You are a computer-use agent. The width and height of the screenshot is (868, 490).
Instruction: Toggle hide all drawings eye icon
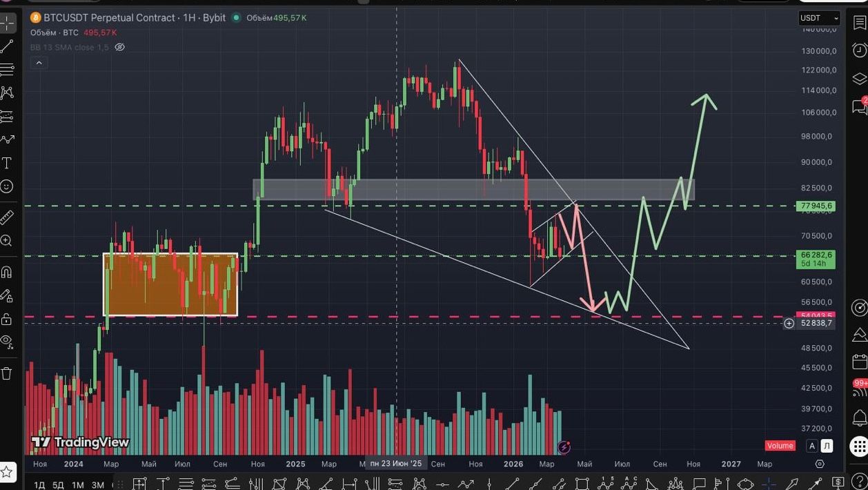(7, 341)
